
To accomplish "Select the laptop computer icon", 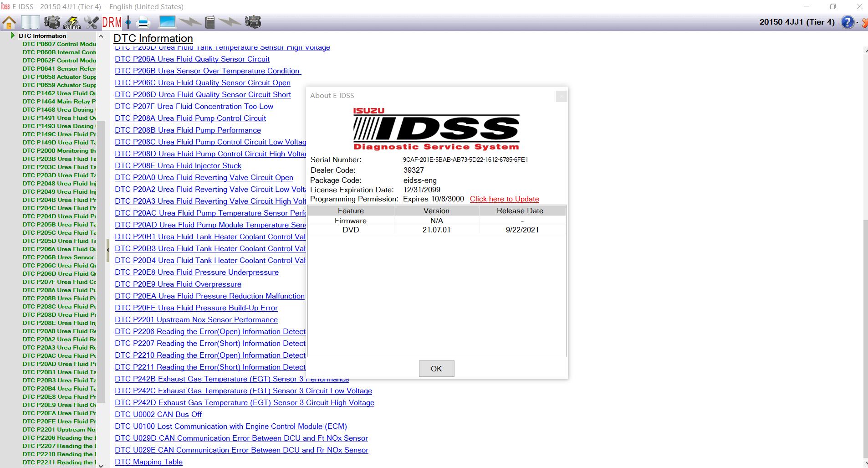I will (x=167, y=21).
